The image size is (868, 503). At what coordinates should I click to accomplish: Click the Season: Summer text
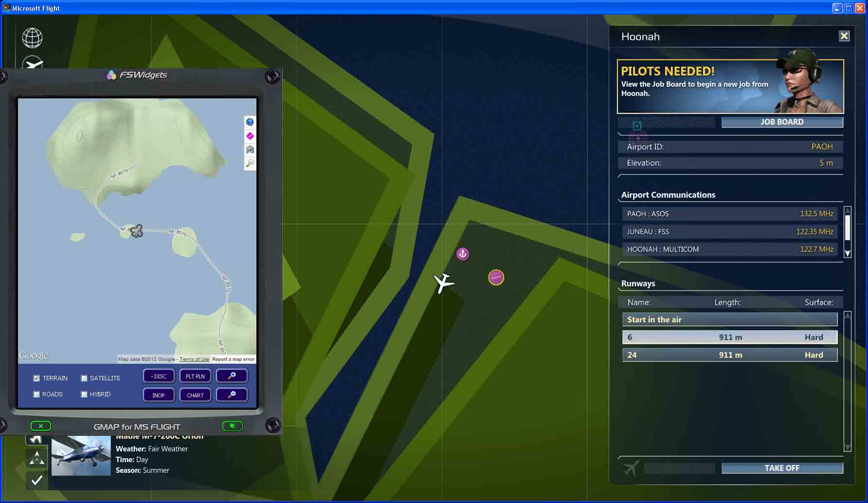(143, 470)
